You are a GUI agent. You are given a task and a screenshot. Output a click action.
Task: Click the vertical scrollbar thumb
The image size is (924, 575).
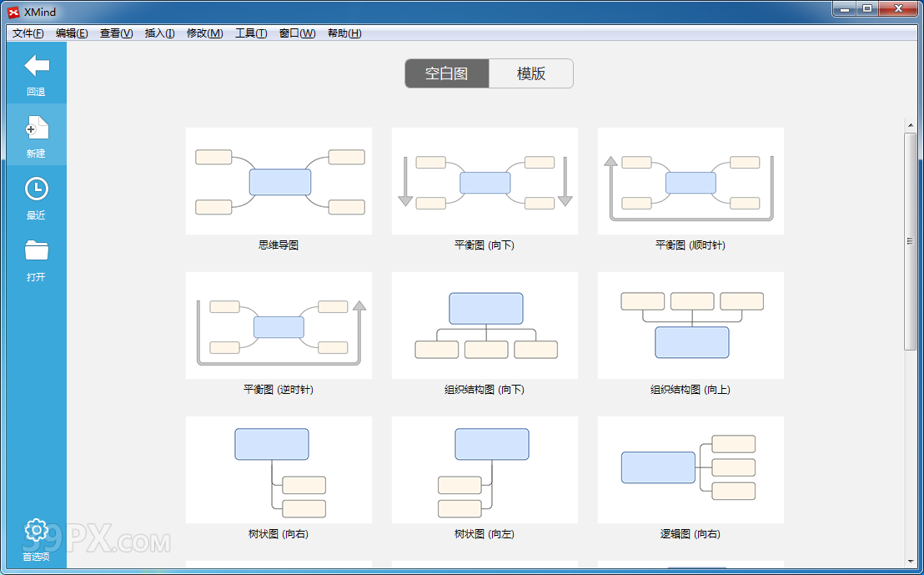point(911,241)
